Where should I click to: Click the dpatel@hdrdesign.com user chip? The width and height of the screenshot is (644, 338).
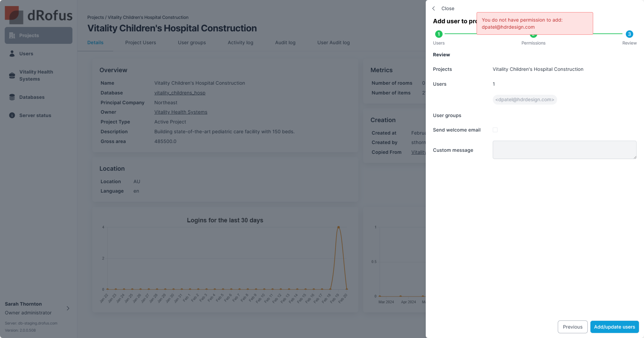pos(524,100)
